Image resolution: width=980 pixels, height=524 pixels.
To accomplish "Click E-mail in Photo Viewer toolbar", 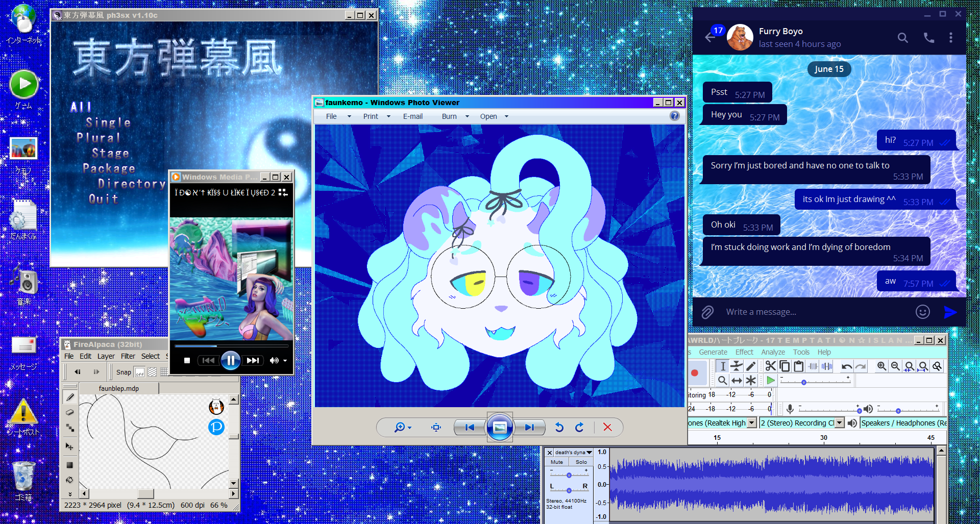I will click(413, 116).
